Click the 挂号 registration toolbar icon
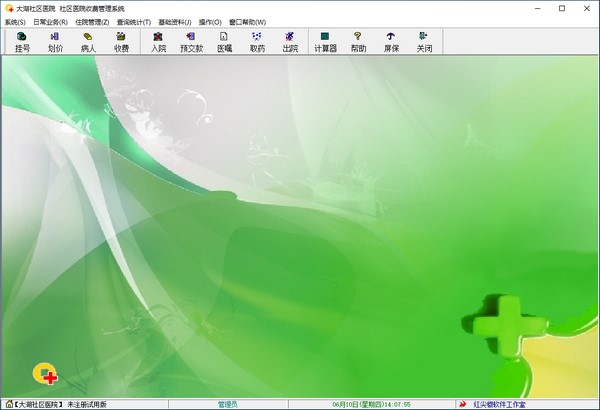 pyautogui.click(x=22, y=41)
